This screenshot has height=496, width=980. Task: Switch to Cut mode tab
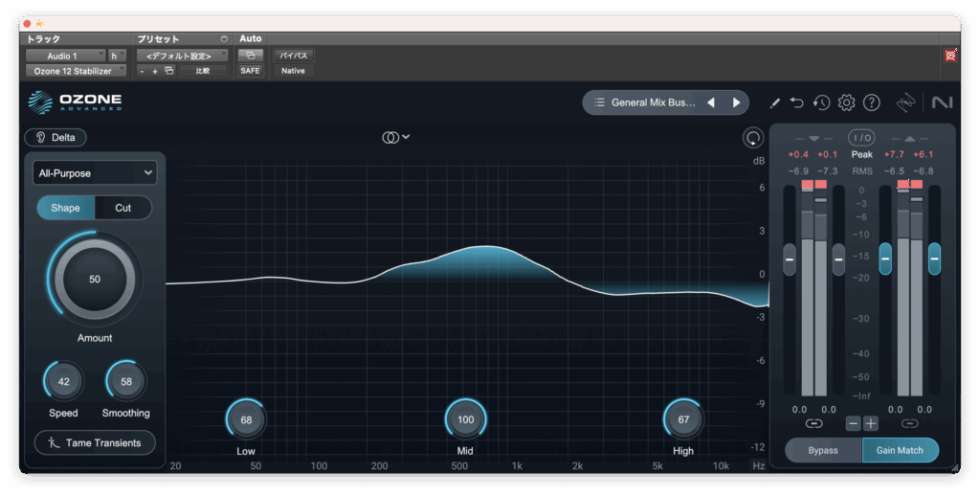[x=123, y=208]
